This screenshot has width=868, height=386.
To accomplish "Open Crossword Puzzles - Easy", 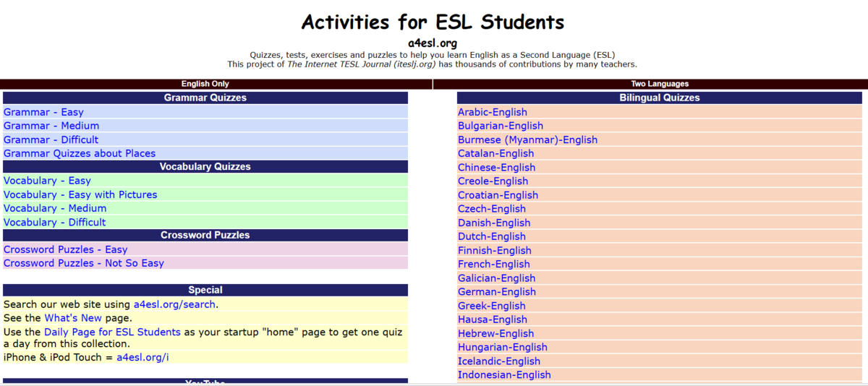I will point(65,249).
